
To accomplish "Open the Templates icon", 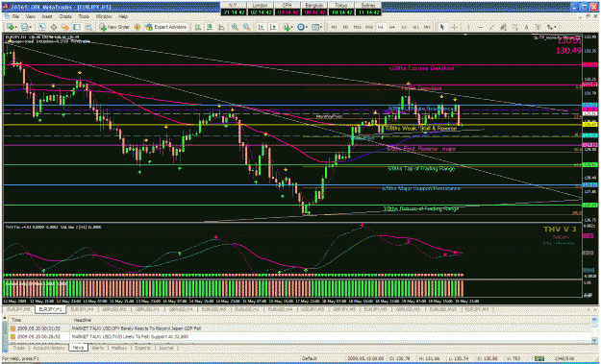I will [315, 27].
